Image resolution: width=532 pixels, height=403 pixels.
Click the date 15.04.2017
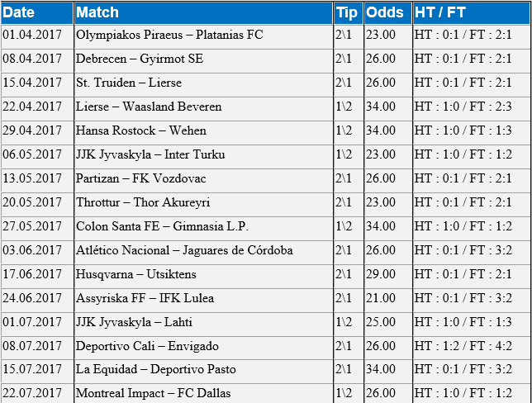click(x=32, y=83)
